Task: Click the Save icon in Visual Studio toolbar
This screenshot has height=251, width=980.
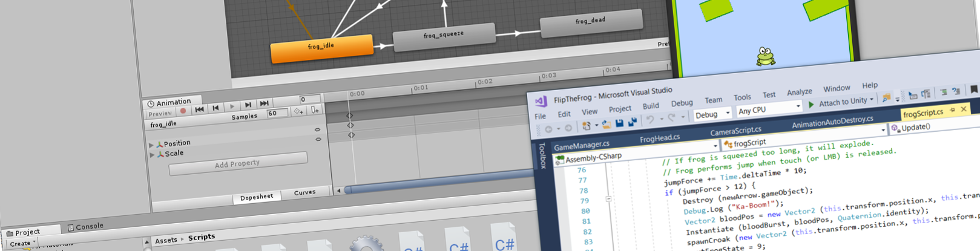Action: coord(619,123)
